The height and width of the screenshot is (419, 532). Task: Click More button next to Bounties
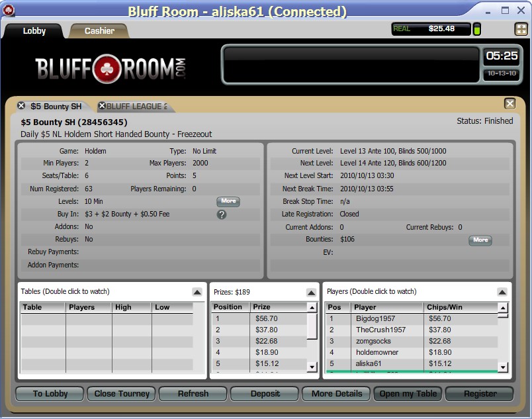coord(480,240)
